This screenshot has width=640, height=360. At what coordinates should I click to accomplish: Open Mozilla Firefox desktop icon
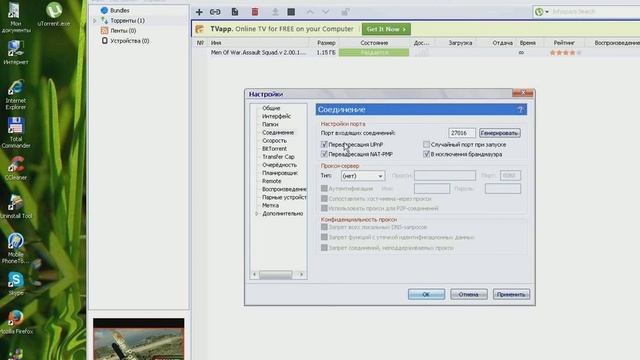(x=16, y=322)
